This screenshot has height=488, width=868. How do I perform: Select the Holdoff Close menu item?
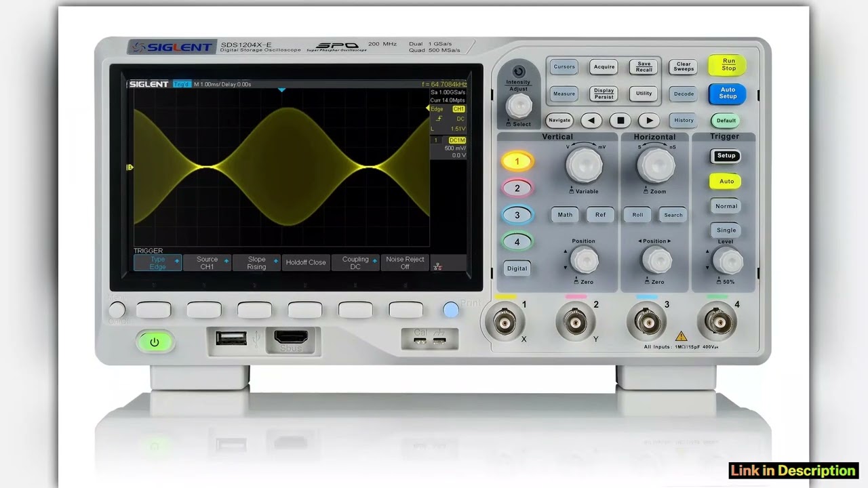point(306,263)
